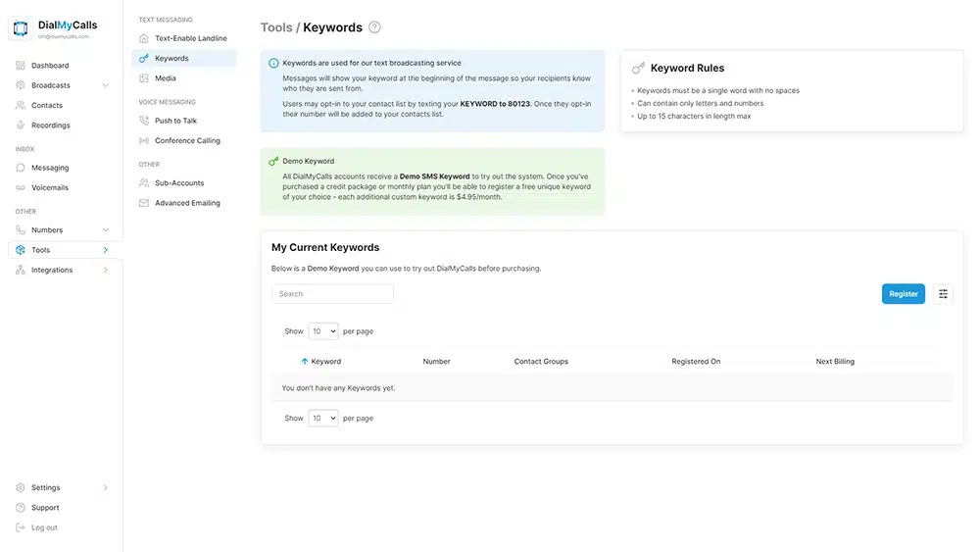Sort table by Keyword column arrow
This screenshot has height=552, width=980.
[305, 362]
